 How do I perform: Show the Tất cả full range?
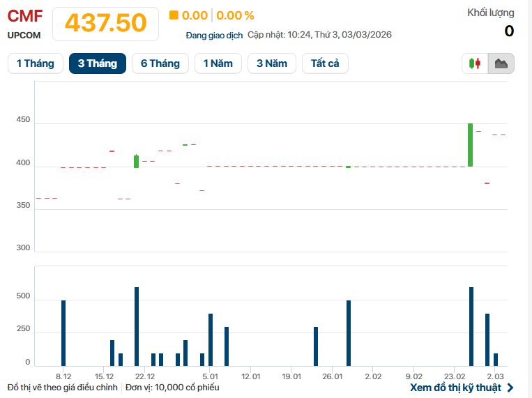pyautogui.click(x=325, y=63)
